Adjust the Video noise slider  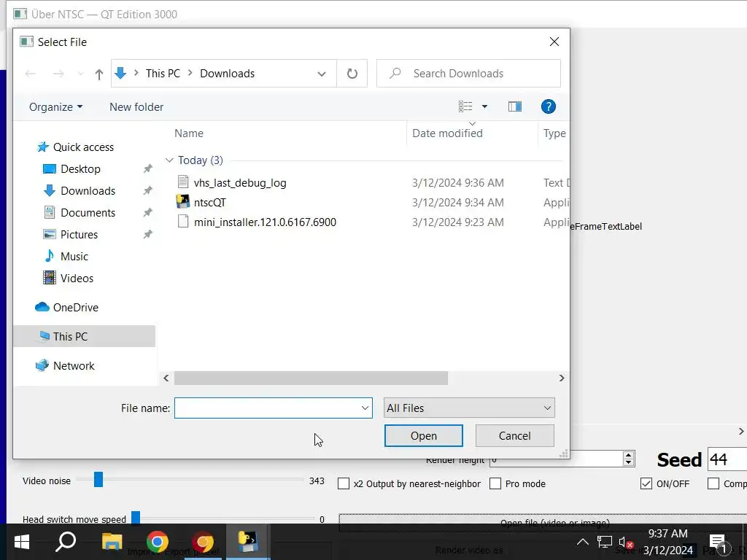tap(98, 480)
